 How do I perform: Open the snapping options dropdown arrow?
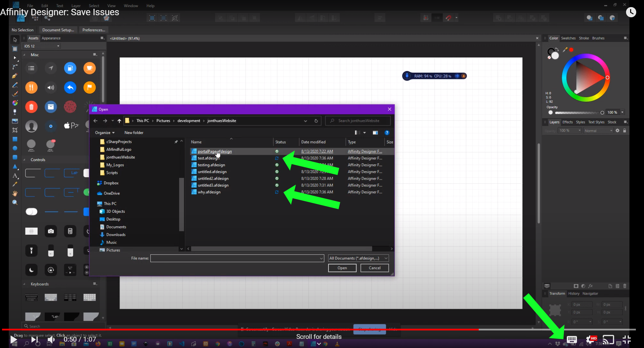coord(456,18)
